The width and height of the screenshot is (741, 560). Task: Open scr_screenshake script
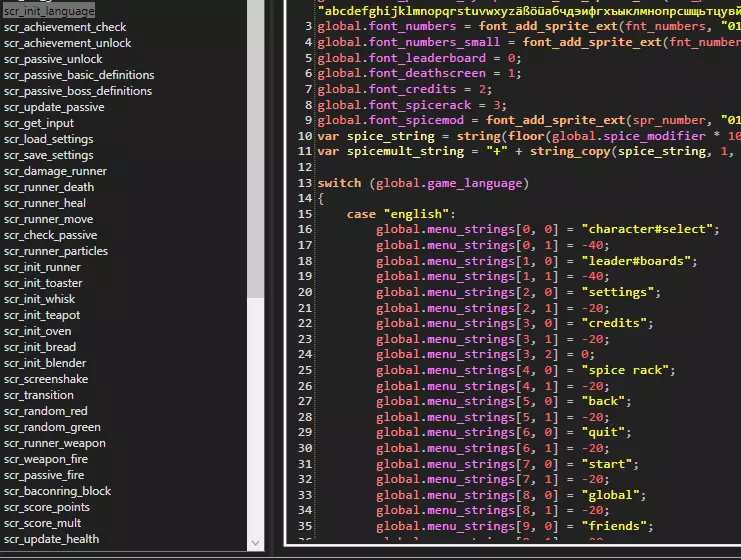pyautogui.click(x=46, y=379)
